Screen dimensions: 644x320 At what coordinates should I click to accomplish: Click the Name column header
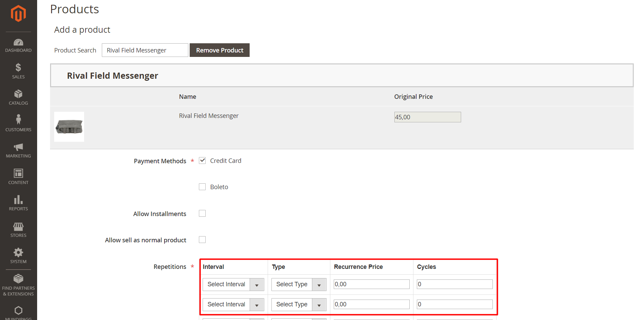[x=188, y=97]
